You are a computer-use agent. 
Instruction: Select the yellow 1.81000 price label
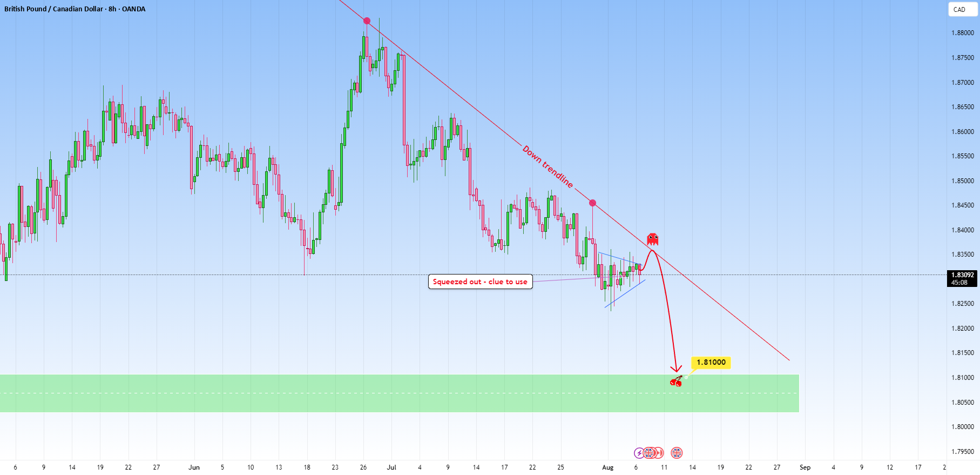[711, 363]
